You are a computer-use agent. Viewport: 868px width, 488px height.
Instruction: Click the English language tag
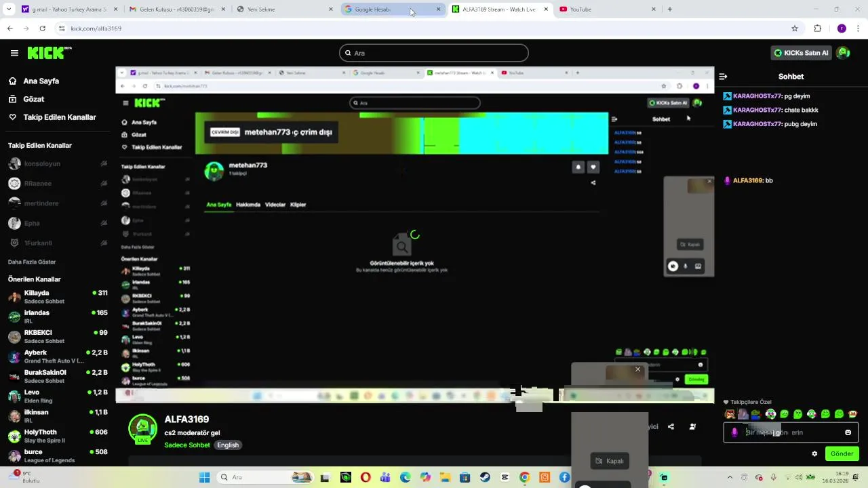228,445
